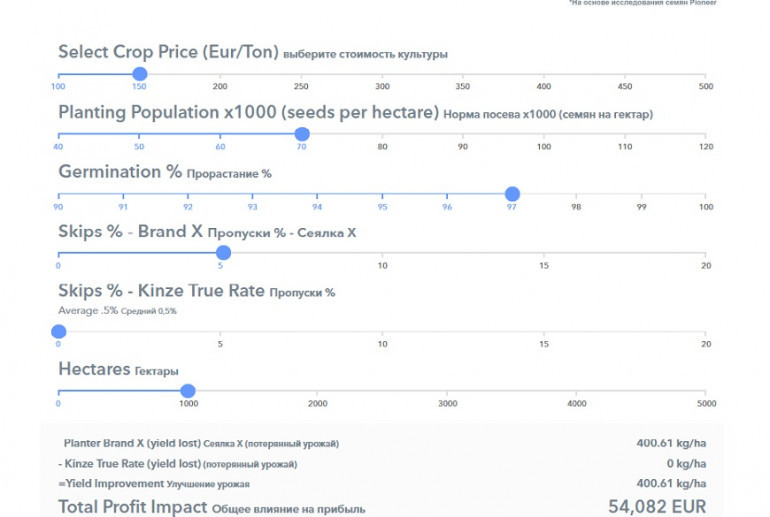Set Planting Population slider to 120
The image size is (770, 517).
(x=706, y=134)
